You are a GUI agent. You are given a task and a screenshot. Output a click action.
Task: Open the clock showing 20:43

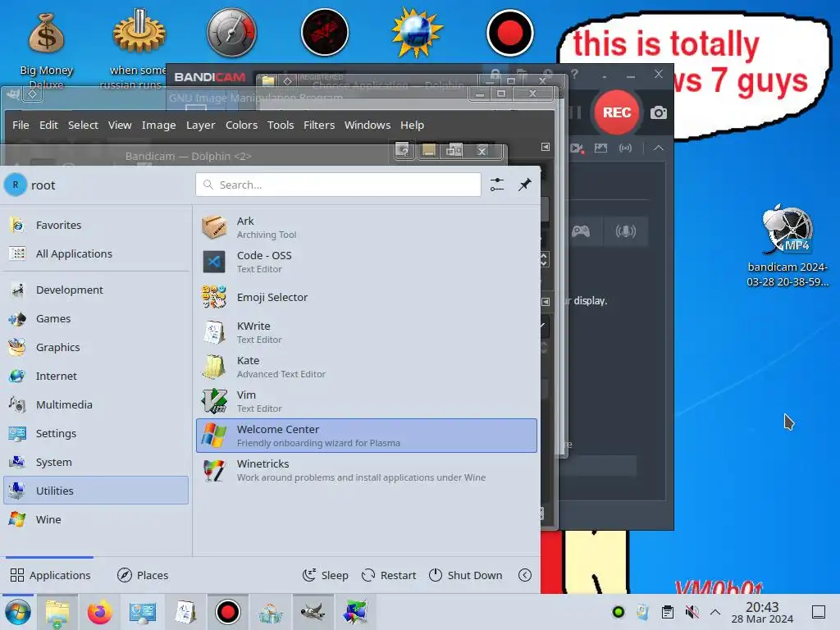click(762, 612)
